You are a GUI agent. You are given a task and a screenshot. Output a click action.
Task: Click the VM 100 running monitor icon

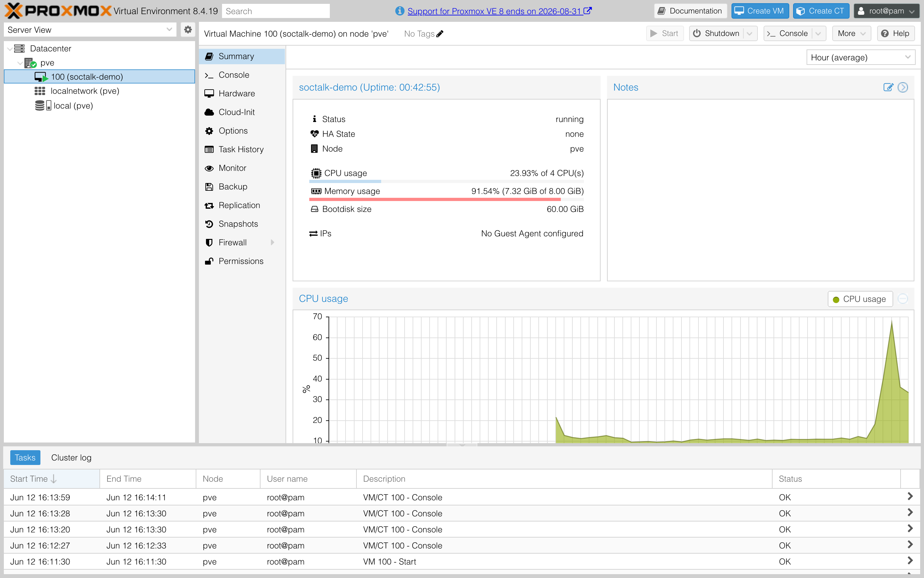click(41, 77)
